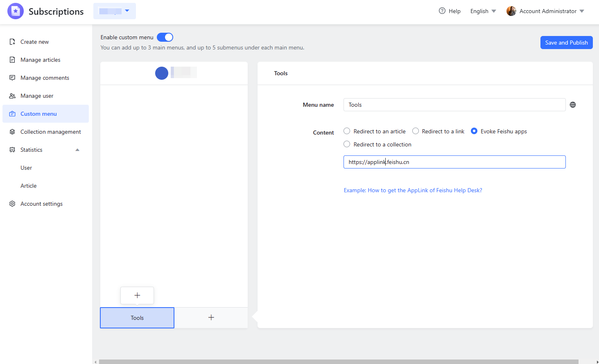Image resolution: width=599 pixels, height=364 pixels.
Task: Open the workspace selector dropdown
Action: (114, 11)
